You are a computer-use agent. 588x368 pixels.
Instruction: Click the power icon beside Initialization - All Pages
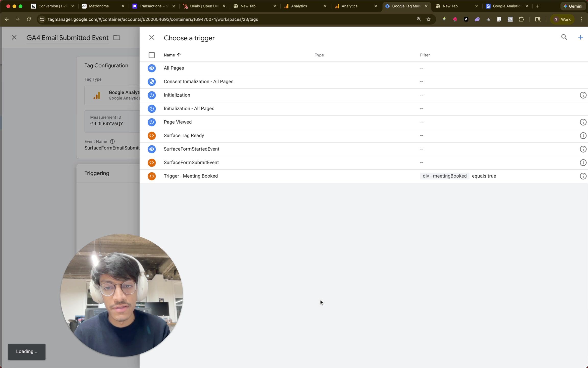point(152,109)
